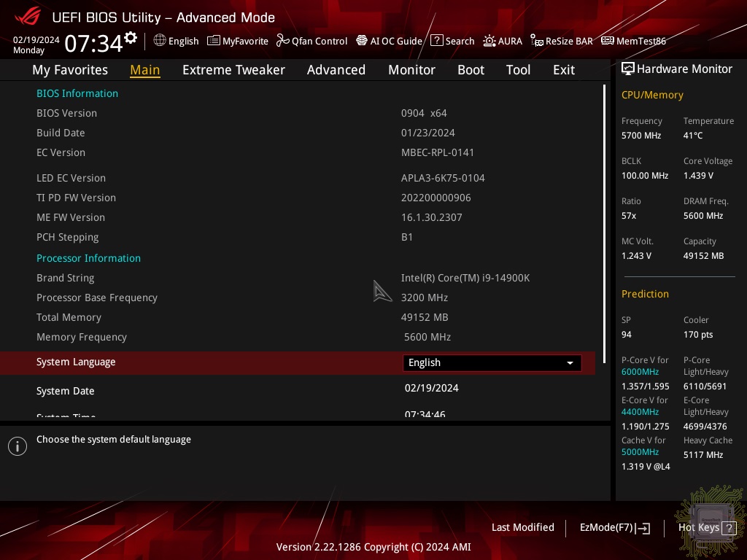Viewport: 747px width, 560px height.
Task: Go to the Monitor tab
Action: coord(411,70)
